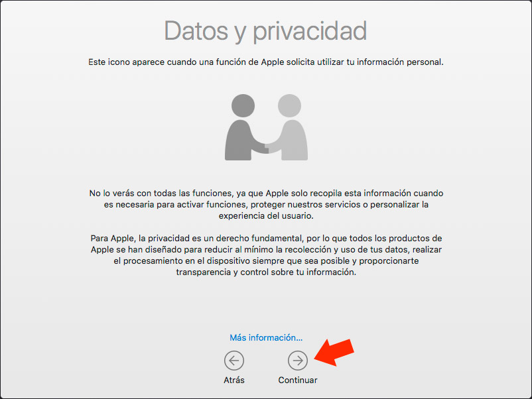Viewport: 532px width, 399px height.
Task: Click the red arrow pointing at Continuar
Action: (x=334, y=352)
